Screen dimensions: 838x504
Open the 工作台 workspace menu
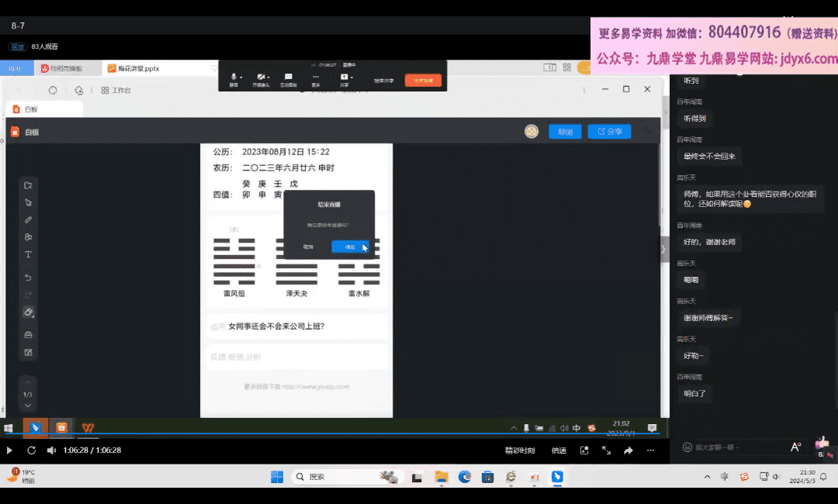[x=116, y=90]
